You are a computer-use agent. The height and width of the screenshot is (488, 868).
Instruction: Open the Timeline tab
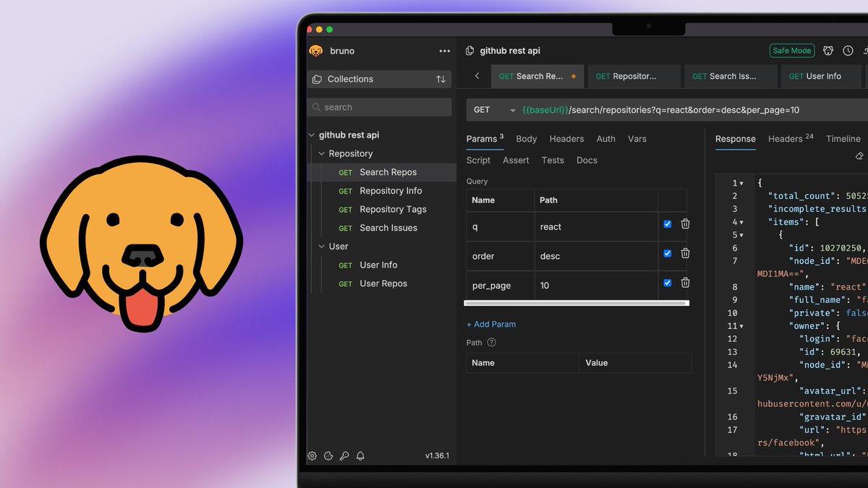[x=843, y=139]
